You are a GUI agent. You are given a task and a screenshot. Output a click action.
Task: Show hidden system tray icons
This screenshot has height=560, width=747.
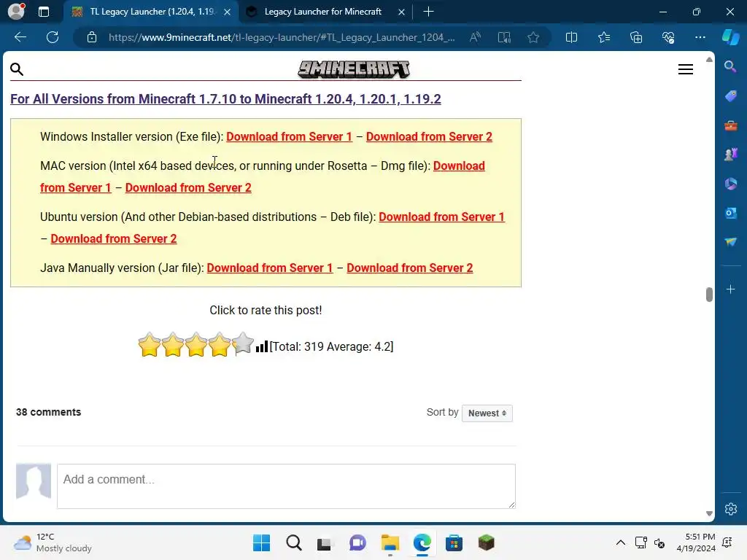(x=620, y=542)
